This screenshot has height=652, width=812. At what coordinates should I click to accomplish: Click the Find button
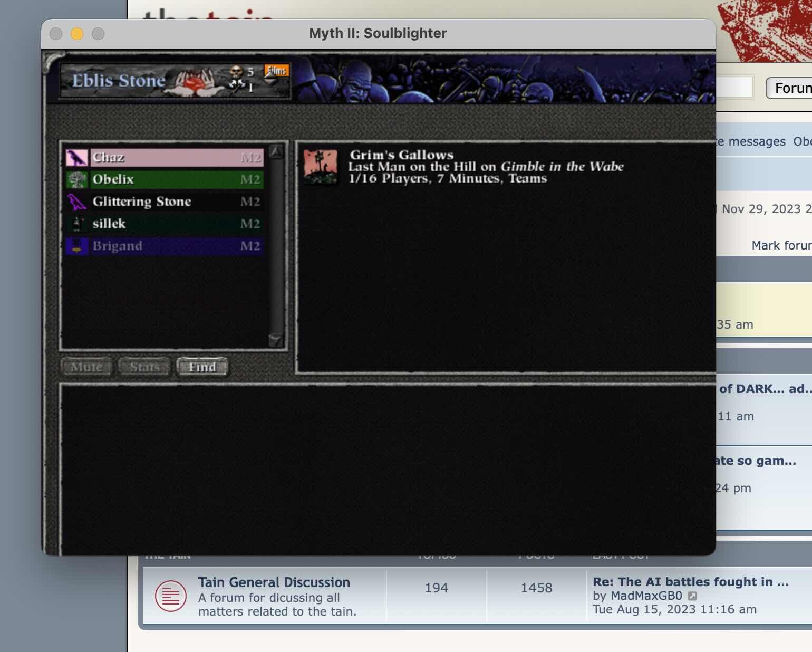pyautogui.click(x=202, y=367)
